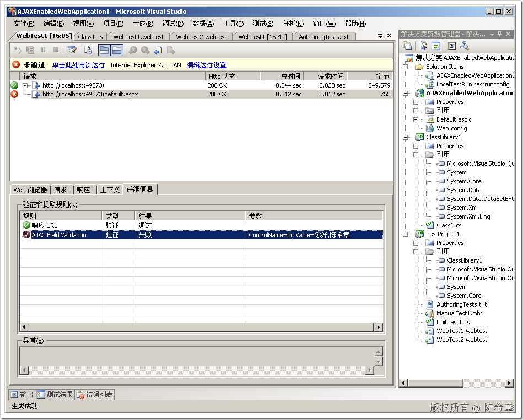Collapse the TestProject1 project node

click(x=405, y=234)
